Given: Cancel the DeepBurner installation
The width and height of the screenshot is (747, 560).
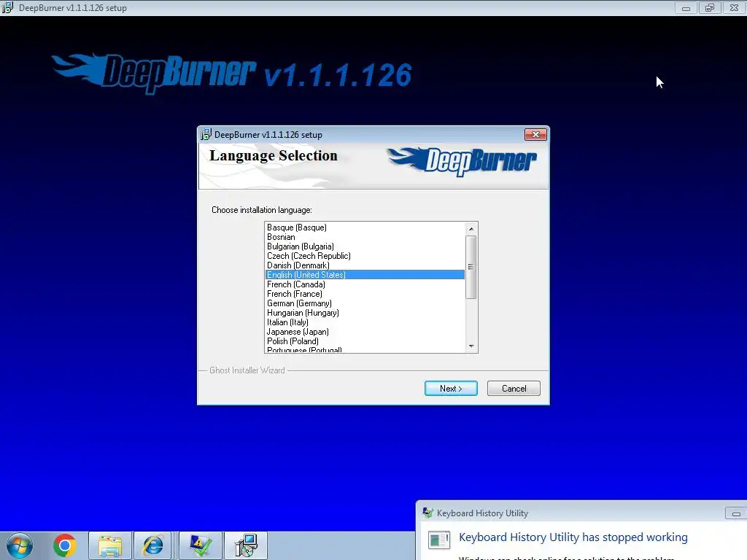Looking at the screenshot, I should [x=514, y=388].
